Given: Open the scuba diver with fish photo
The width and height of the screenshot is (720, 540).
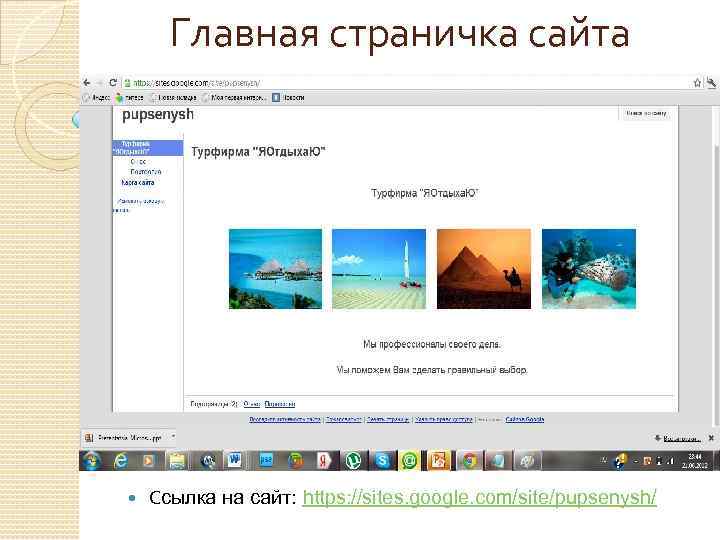Looking at the screenshot, I should point(589,269).
